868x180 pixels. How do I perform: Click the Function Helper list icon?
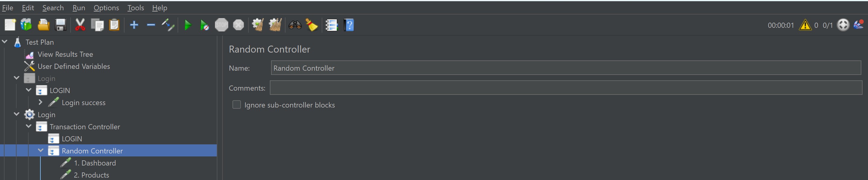pos(331,25)
